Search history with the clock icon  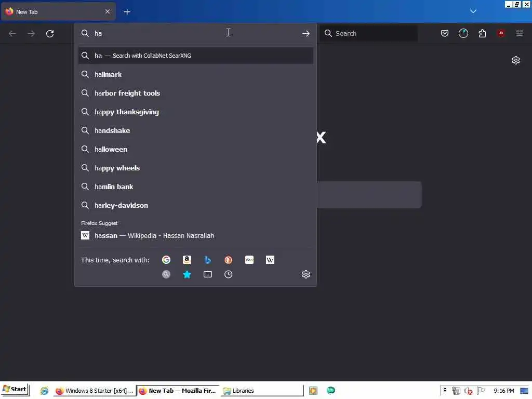(x=229, y=274)
